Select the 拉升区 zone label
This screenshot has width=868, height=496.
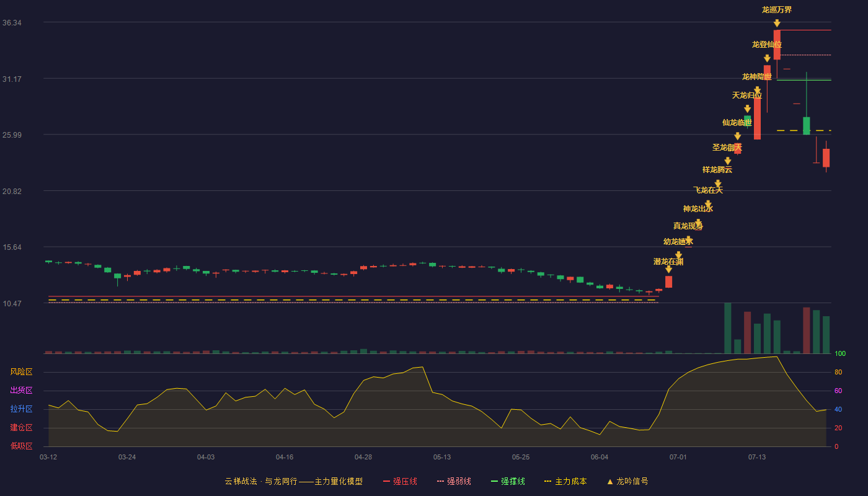[x=21, y=409]
